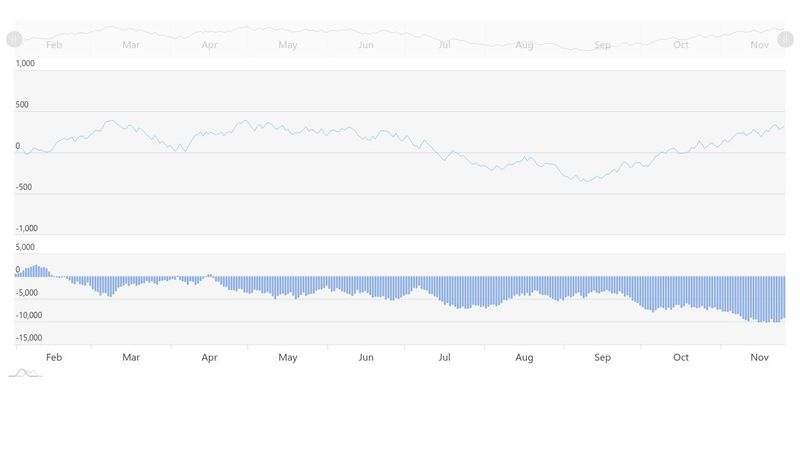The width and height of the screenshot is (800, 450).
Task: Click the line chart peak in mid-April
Action: (244, 121)
